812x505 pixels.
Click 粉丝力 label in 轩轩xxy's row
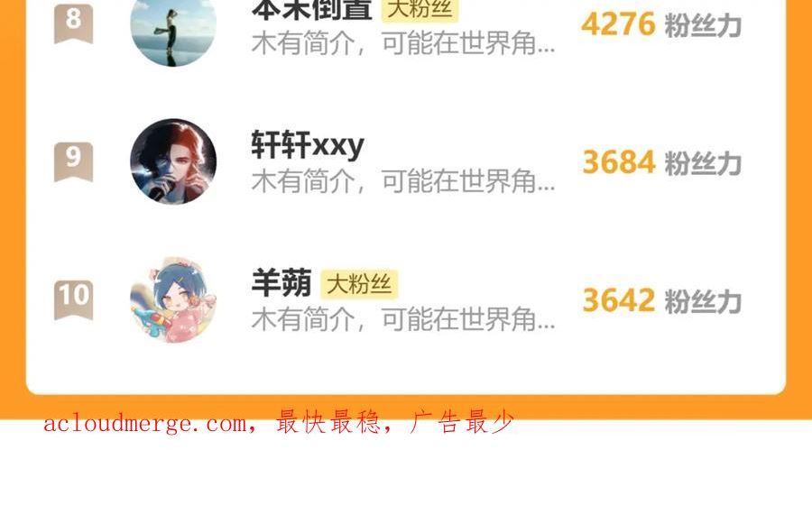click(703, 163)
